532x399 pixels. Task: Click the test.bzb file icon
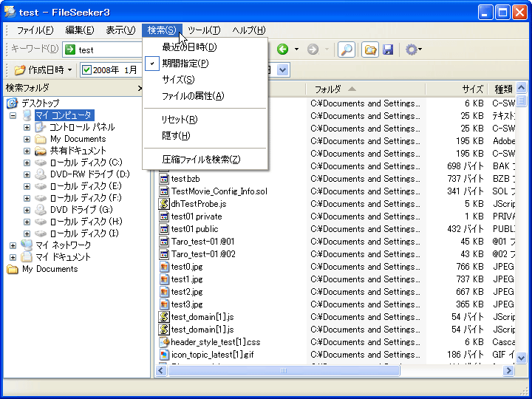[x=164, y=179]
